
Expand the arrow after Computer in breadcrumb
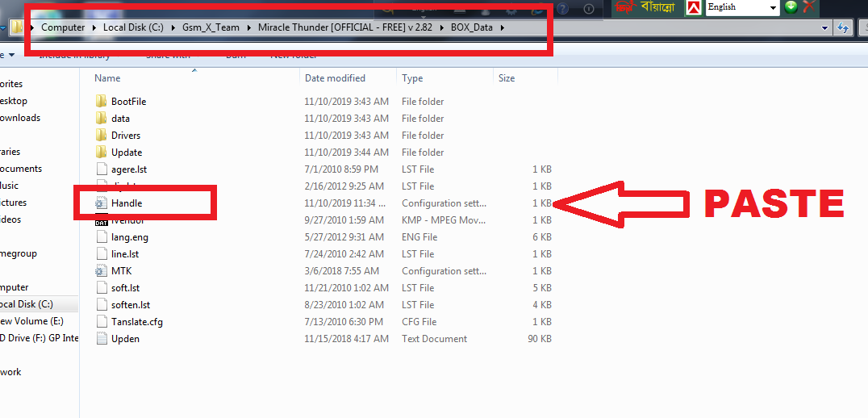coord(94,27)
